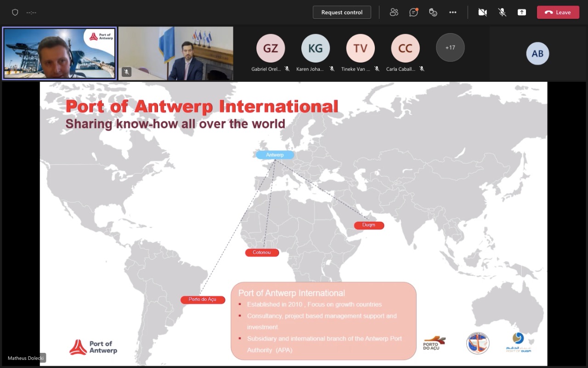The image size is (588, 368).
Task: Click the TV participant avatar
Action: point(360,48)
